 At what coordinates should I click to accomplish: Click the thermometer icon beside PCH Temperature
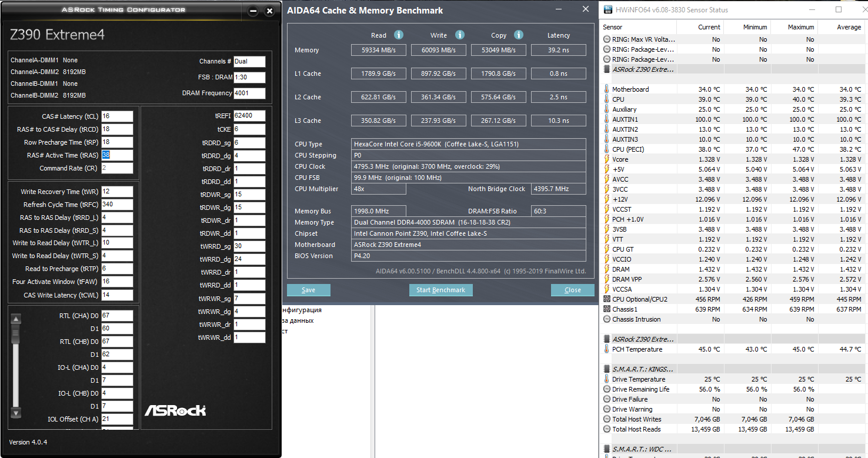(x=607, y=349)
